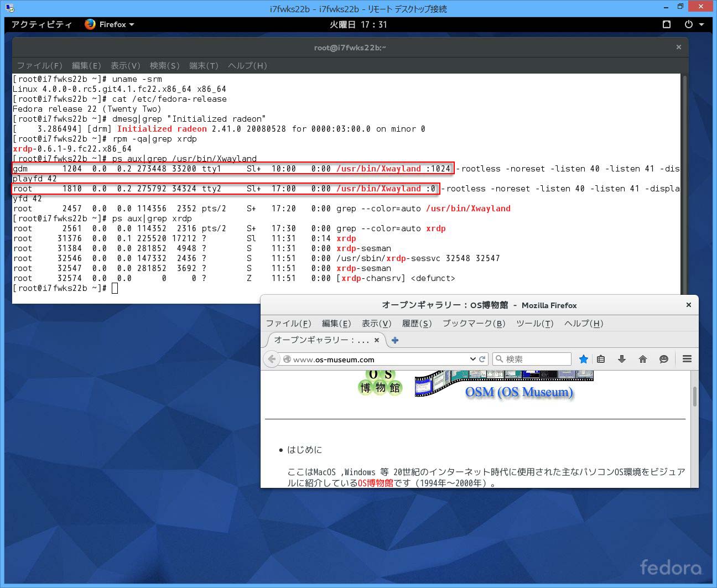717x588 pixels.
Task: Open terminal 編集(E) menu
Action: tap(86, 65)
